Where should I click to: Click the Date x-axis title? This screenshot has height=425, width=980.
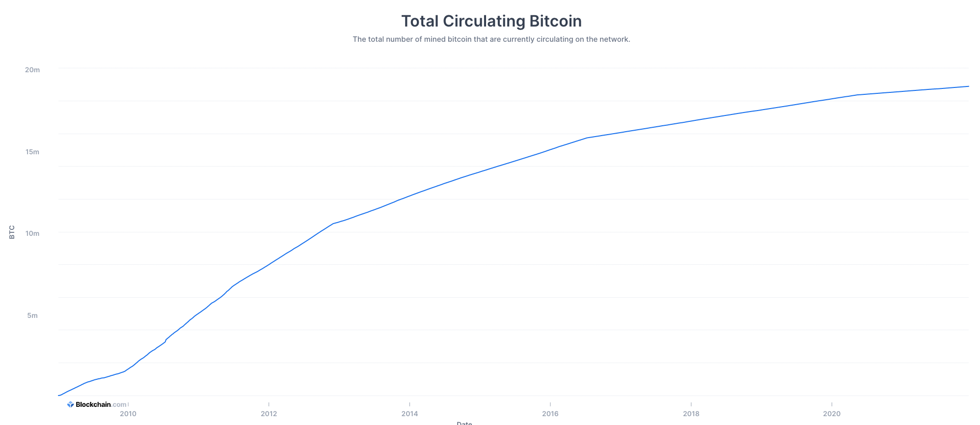464,423
